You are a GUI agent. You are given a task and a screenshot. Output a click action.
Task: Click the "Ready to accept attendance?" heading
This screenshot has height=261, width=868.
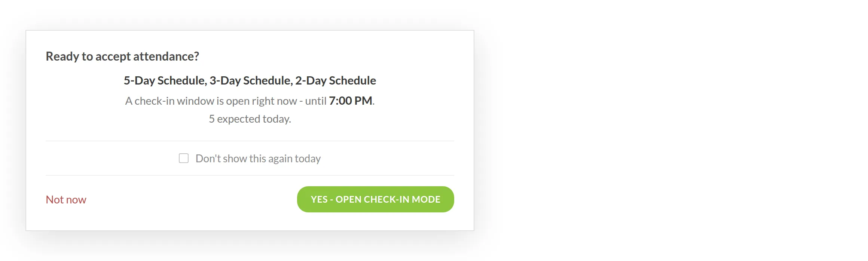[122, 56]
